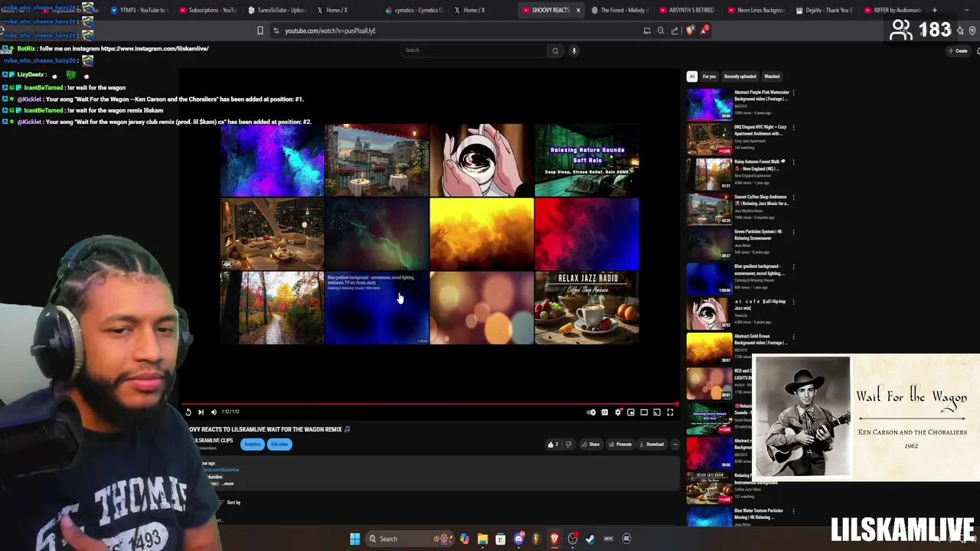The height and width of the screenshot is (551, 980).
Task: Dislike the video with the thumbs down
Action: pyautogui.click(x=568, y=444)
